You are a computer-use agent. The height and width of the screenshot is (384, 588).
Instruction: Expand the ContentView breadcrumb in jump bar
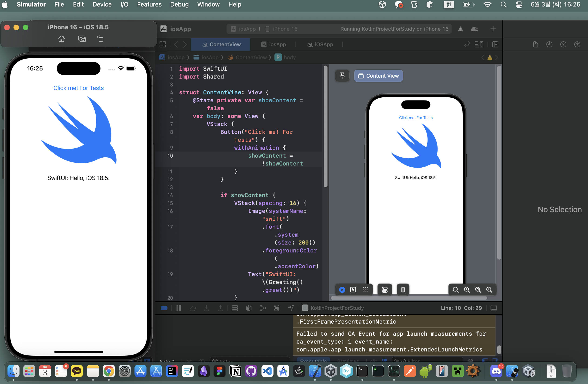coord(251,58)
